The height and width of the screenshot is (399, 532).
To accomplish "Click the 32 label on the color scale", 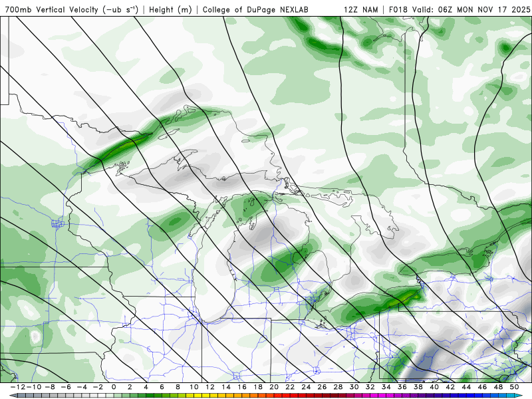I will (x=370, y=387).
